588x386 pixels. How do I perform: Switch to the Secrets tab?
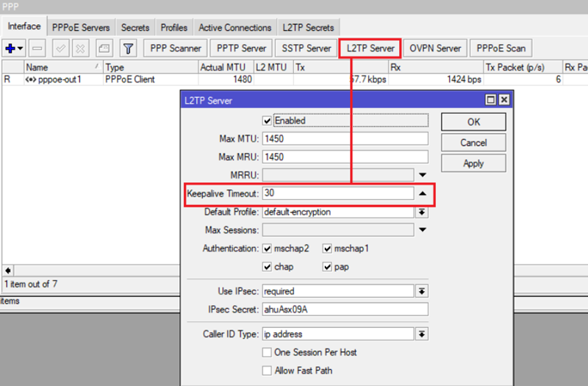pyautogui.click(x=135, y=28)
